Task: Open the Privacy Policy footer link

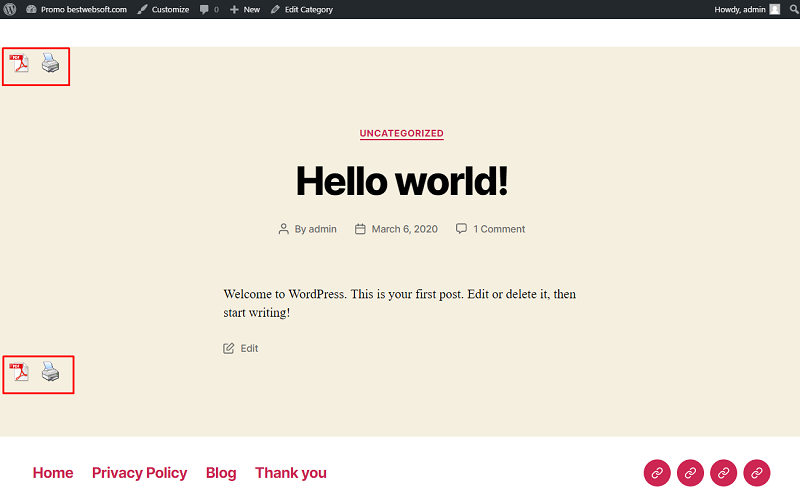Action: (x=139, y=473)
